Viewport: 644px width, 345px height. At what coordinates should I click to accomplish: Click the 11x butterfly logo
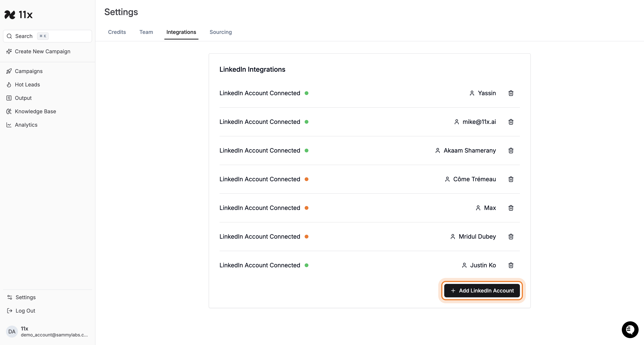(x=10, y=15)
